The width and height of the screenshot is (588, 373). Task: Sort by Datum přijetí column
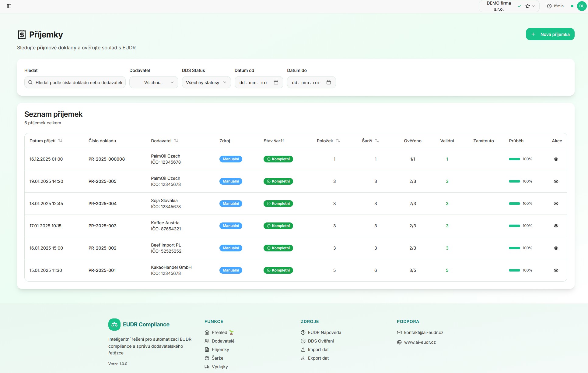tap(60, 140)
